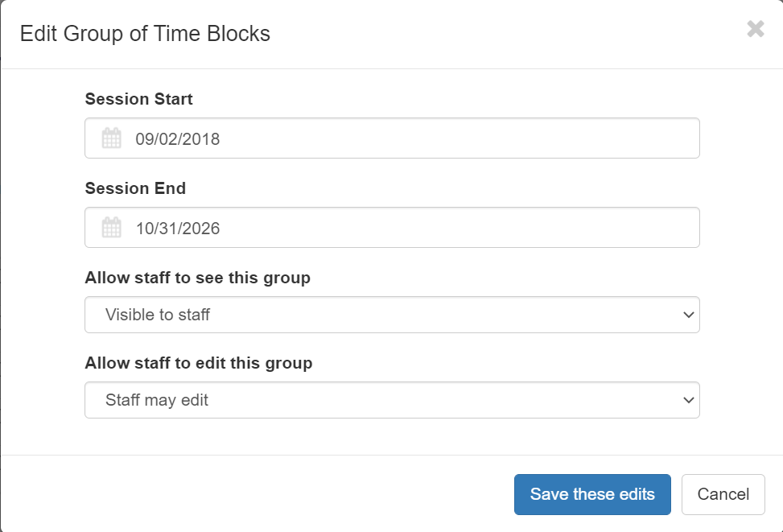Screen dimensions: 783x532
Task: Click the Allow staff to see label
Action: click(197, 278)
